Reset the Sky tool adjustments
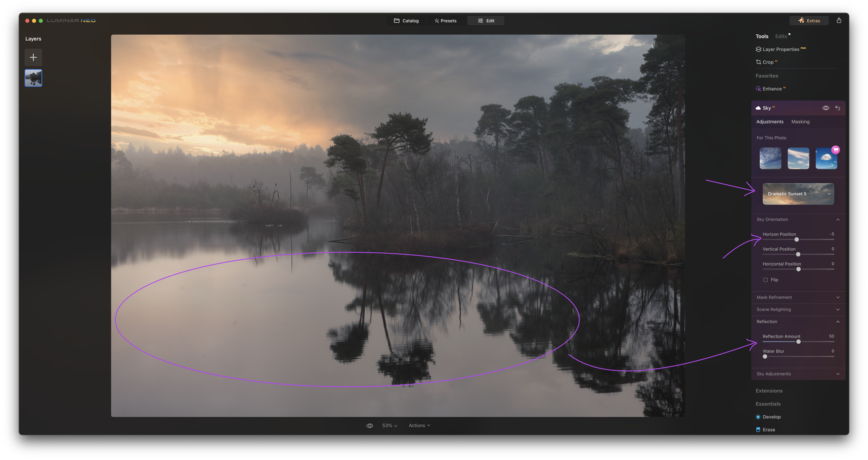Screen dimensions: 868x460 [837, 108]
